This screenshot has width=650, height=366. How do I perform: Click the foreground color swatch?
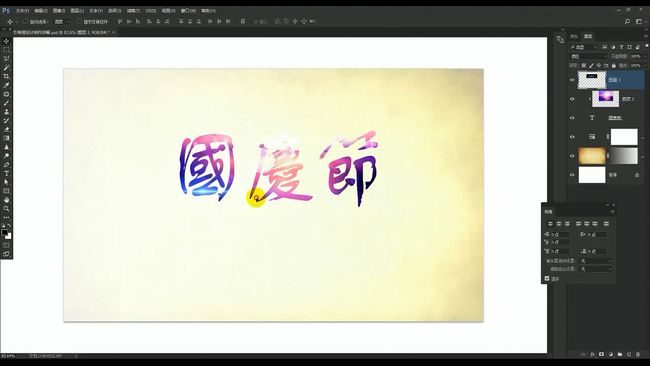[5, 233]
